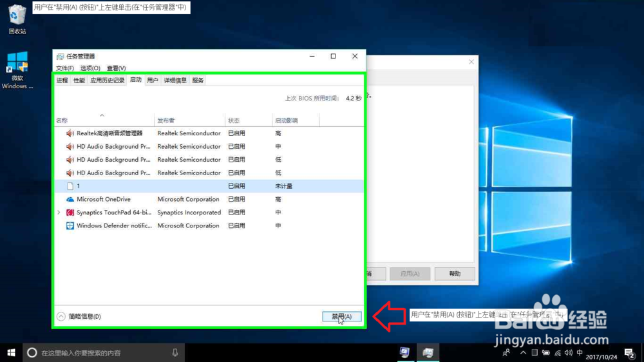Select the 启动 tab
The height and width of the screenshot is (362, 644).
point(135,80)
